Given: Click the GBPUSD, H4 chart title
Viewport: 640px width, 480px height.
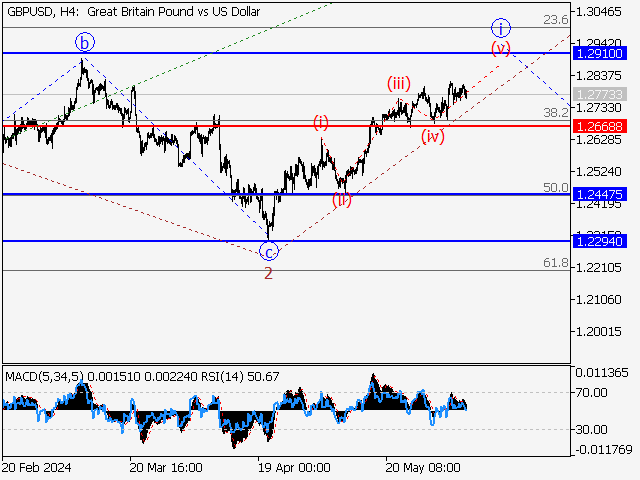Looking at the screenshot, I should point(132,11).
